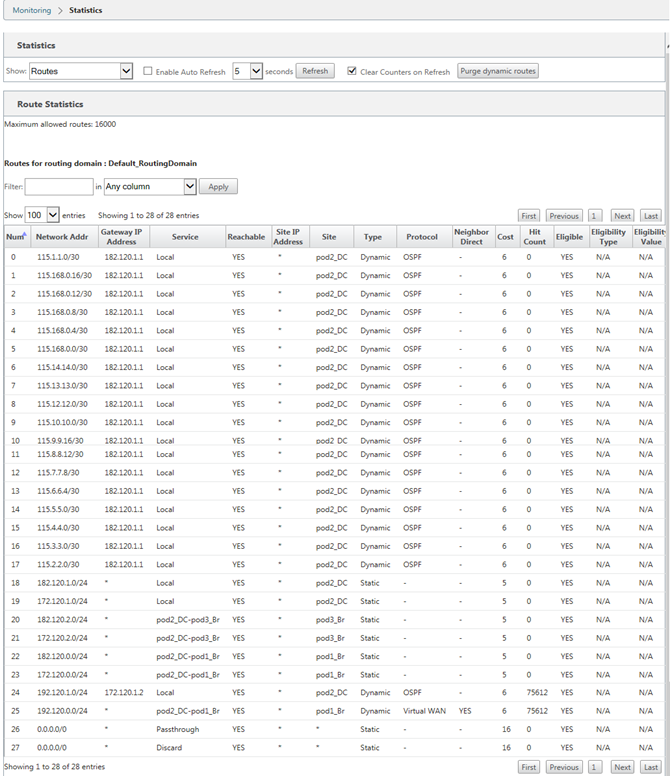
Task: Expand the Any column filter dropdown
Action: (x=150, y=187)
